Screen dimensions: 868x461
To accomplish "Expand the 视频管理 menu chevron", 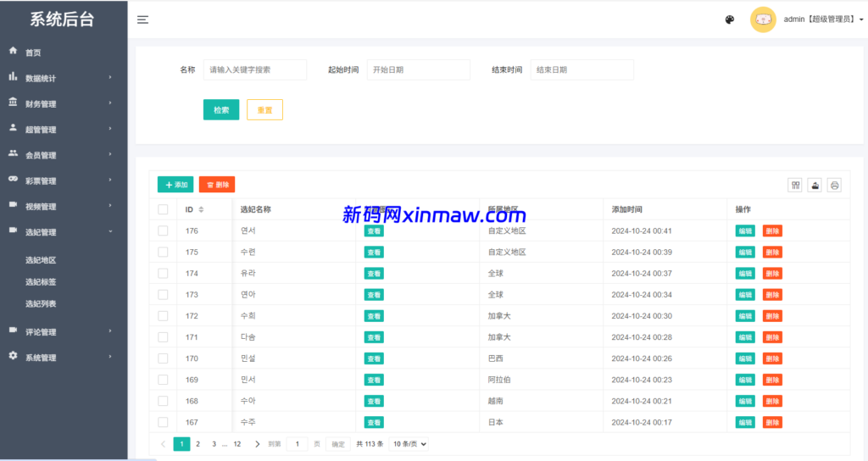I will pyautogui.click(x=110, y=205).
